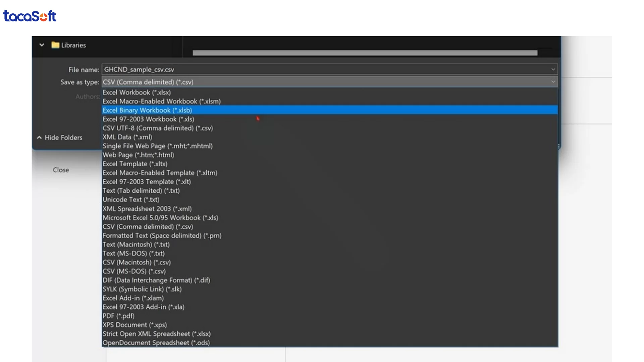Select DIF (Data Interchange Format)
644x362 pixels.
[330, 280]
